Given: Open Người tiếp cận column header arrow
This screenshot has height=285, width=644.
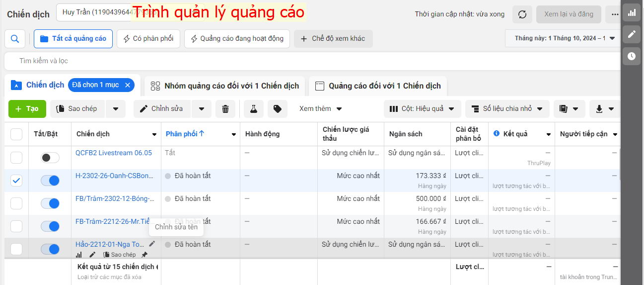Looking at the screenshot, I should coord(615,134).
